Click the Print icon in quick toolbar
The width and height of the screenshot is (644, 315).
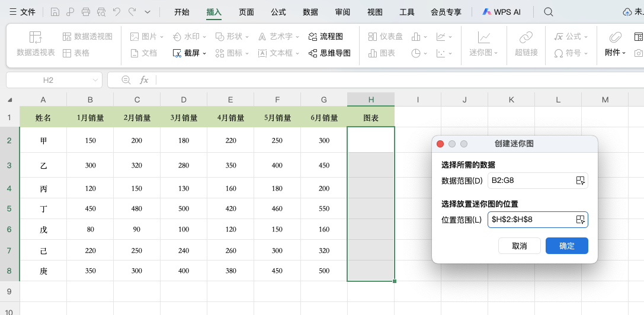tap(86, 12)
